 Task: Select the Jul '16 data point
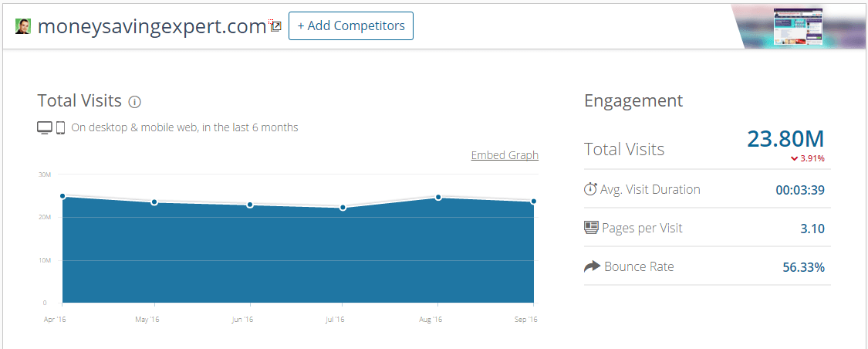[x=343, y=208]
